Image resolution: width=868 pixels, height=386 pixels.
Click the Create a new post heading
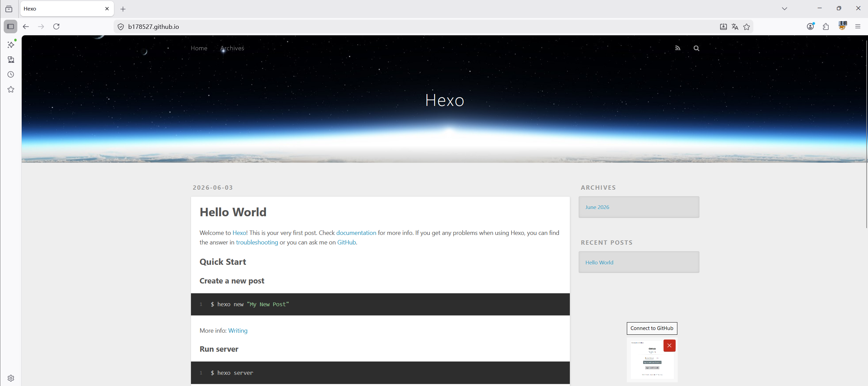[x=232, y=281]
